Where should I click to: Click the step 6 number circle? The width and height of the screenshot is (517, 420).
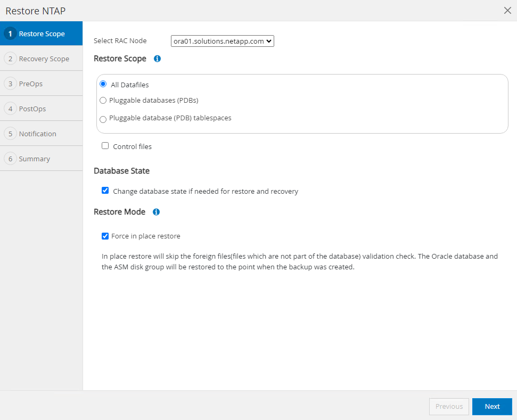tap(10, 159)
